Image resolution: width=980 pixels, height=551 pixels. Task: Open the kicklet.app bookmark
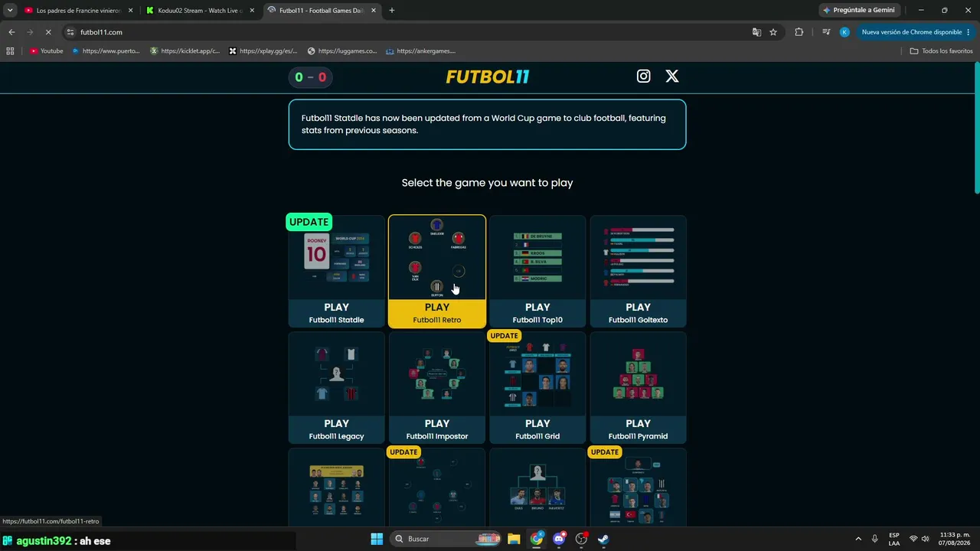(185, 51)
